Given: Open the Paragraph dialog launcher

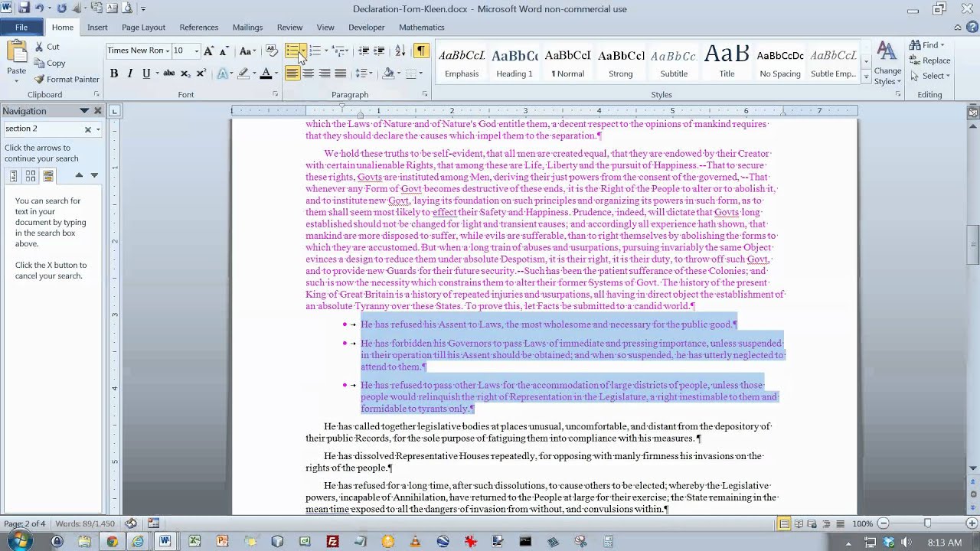Looking at the screenshot, I should pos(425,94).
